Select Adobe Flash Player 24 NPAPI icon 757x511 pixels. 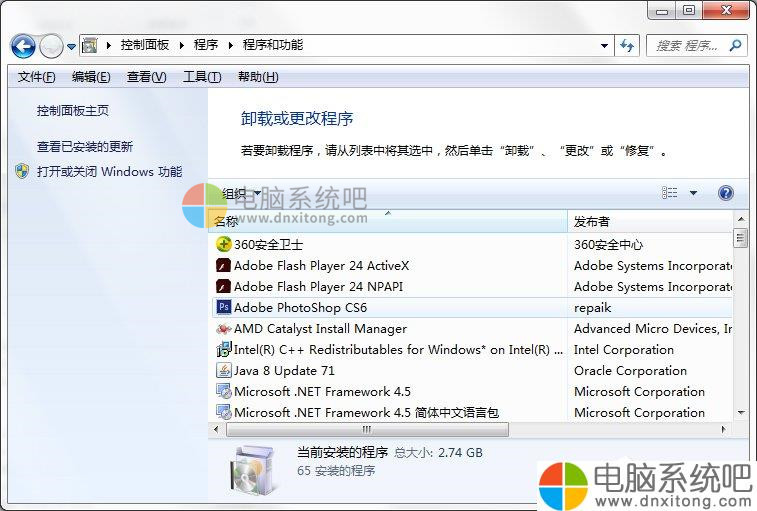tap(224, 286)
